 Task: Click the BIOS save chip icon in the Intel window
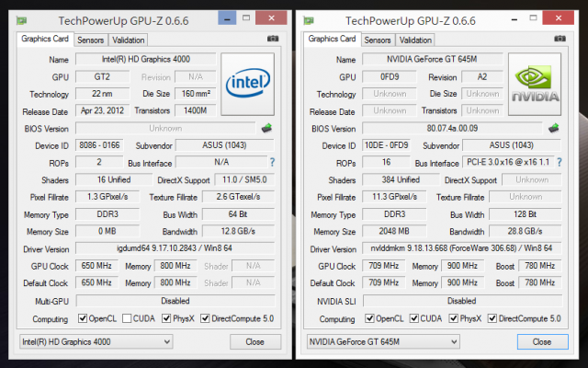[266, 128]
